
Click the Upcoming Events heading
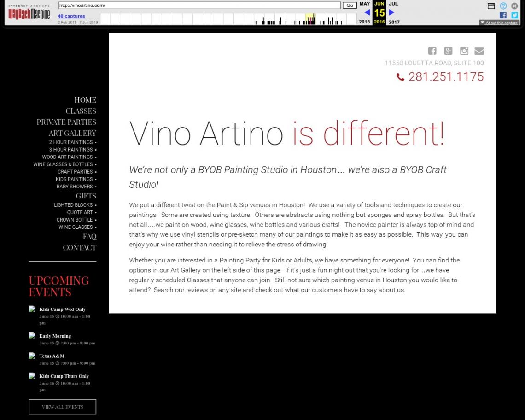tap(59, 286)
